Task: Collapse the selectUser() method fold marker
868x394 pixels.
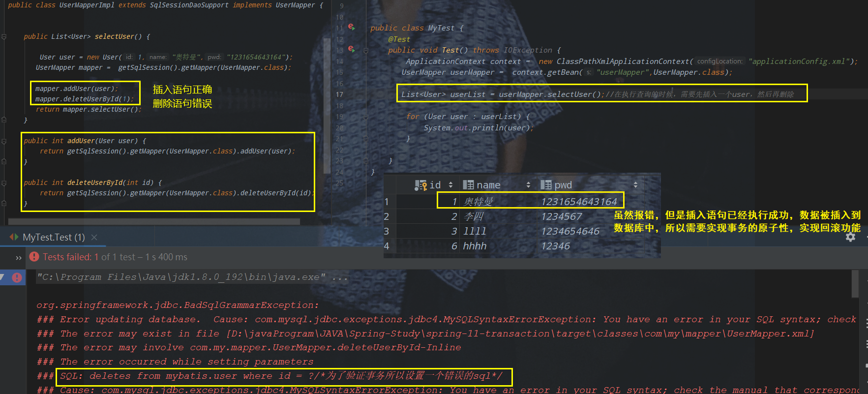Action: click(4, 37)
